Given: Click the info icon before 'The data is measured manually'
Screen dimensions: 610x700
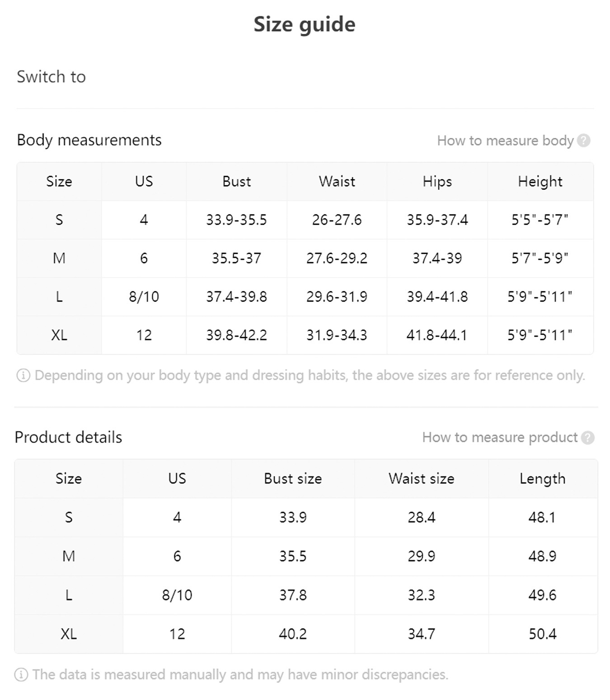Looking at the screenshot, I should (21, 675).
